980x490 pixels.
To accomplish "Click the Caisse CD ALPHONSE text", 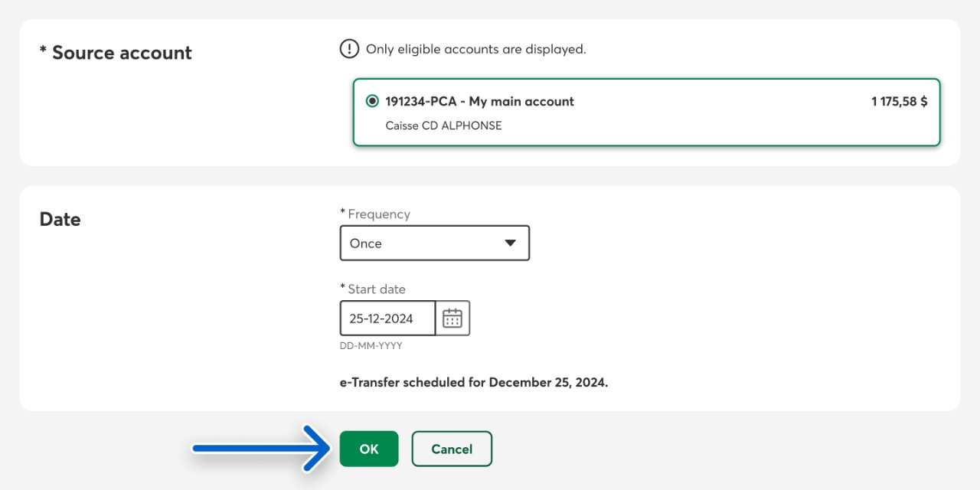I will click(443, 126).
